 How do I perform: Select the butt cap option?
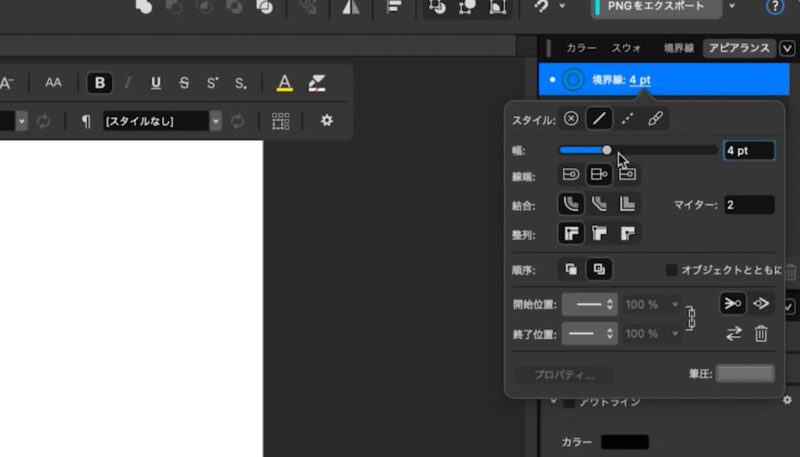pyautogui.click(x=599, y=174)
